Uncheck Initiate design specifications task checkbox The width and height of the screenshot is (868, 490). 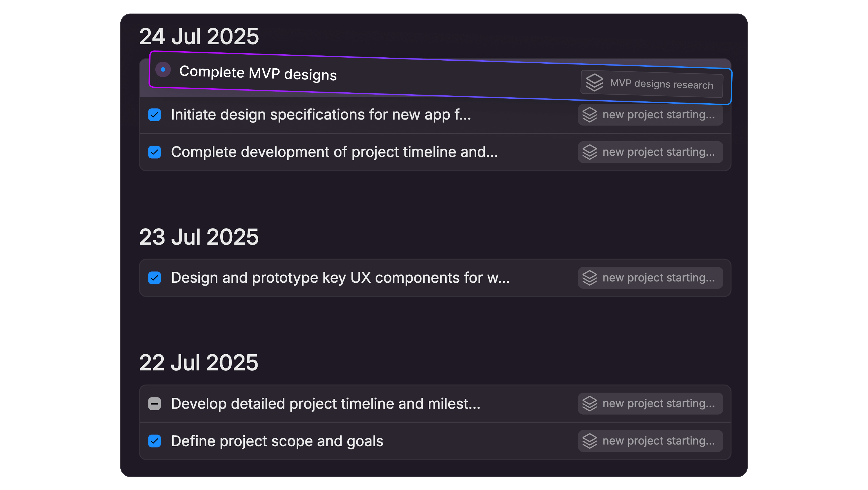pyautogui.click(x=155, y=115)
